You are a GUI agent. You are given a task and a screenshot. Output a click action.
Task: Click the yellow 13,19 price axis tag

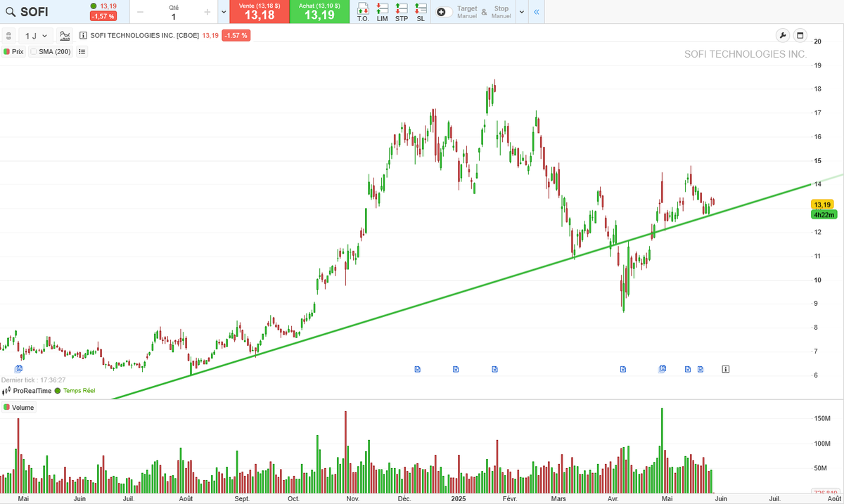(x=822, y=205)
